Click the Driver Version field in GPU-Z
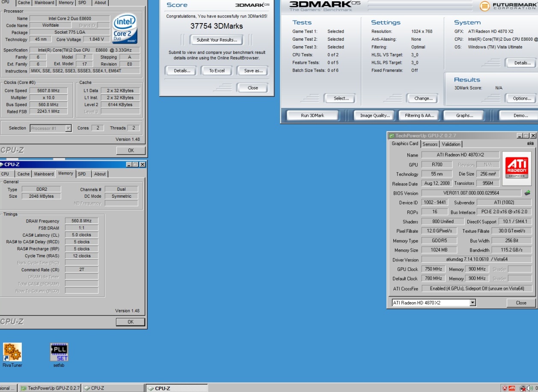 click(x=476, y=259)
